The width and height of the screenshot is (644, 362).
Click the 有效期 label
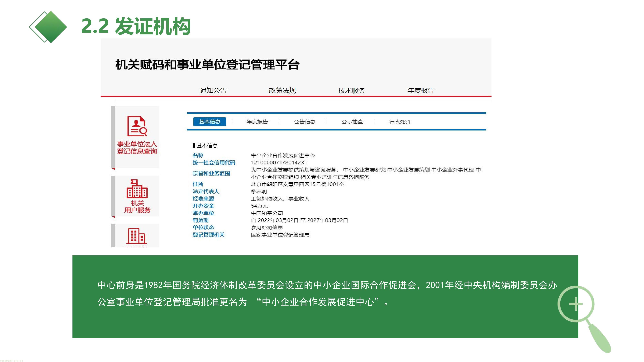[x=200, y=220]
